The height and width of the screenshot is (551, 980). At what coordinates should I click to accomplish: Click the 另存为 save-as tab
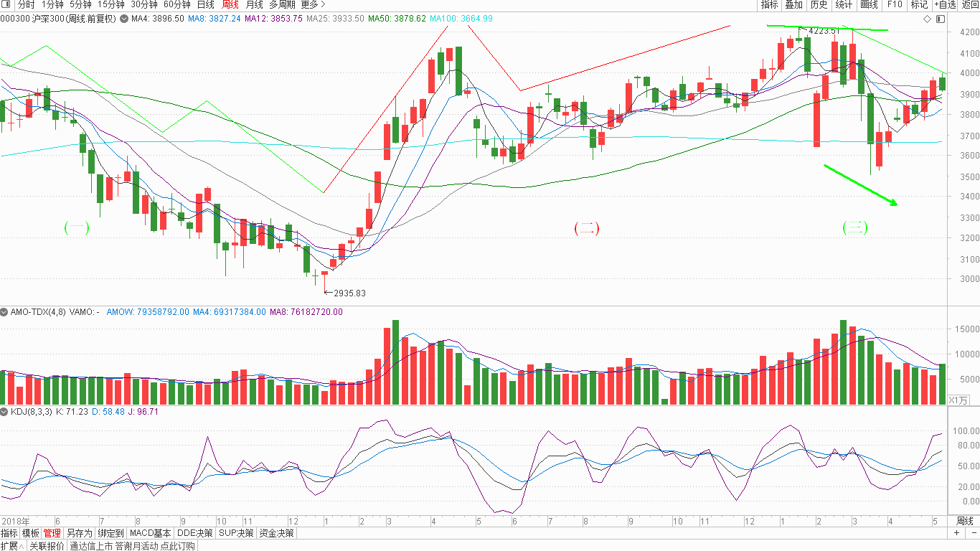click(x=80, y=533)
